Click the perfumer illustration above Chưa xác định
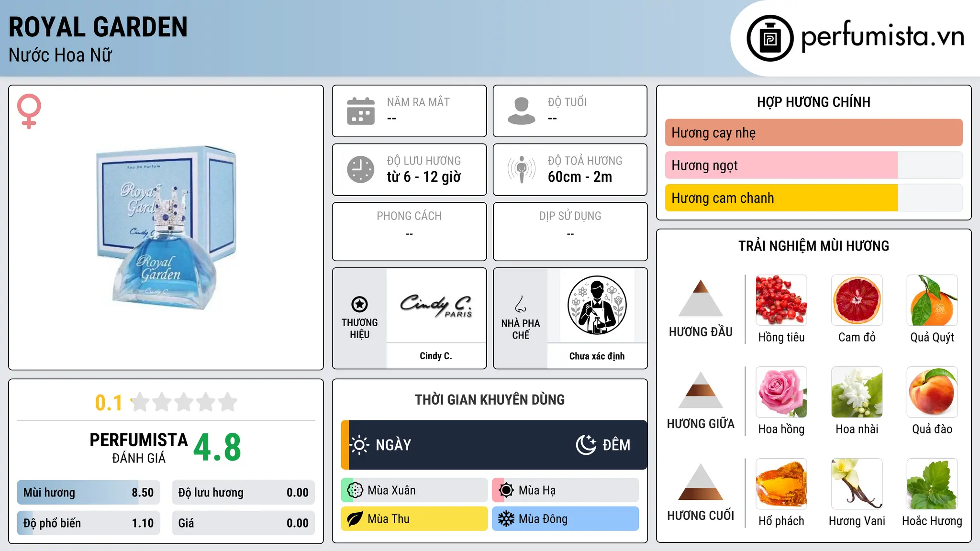Screen dimensions: 980x551 (x=597, y=305)
